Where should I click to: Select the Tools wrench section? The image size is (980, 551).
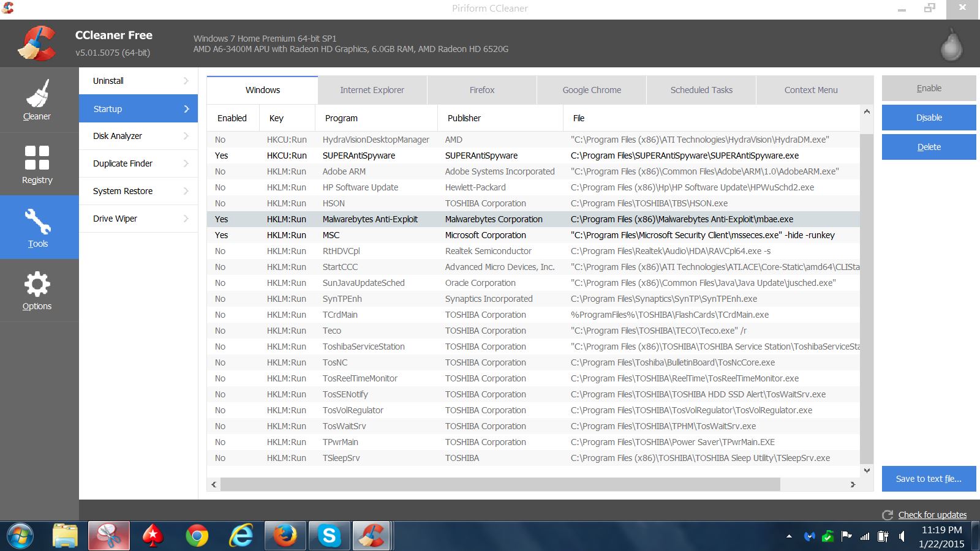39,227
